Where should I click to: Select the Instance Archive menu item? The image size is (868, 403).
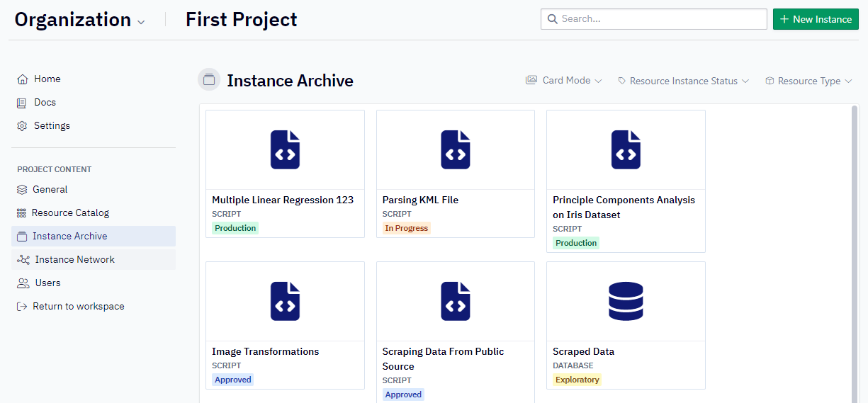(x=94, y=237)
